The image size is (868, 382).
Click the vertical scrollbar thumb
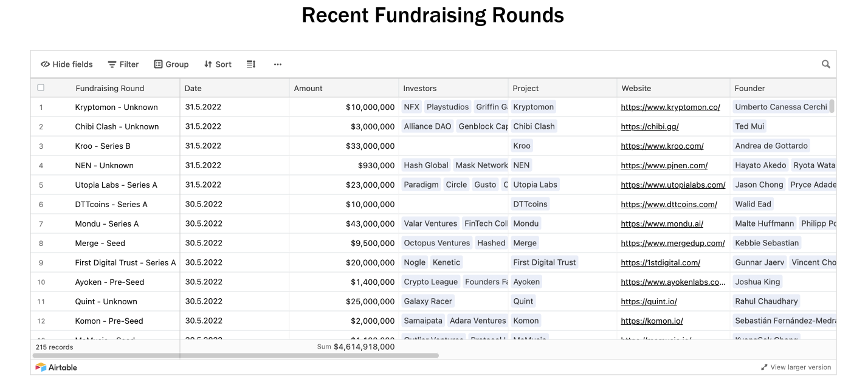[x=832, y=106]
